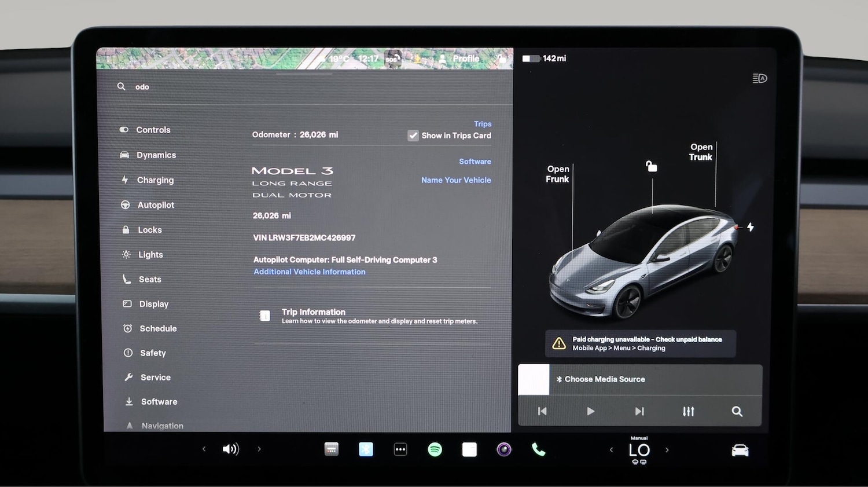Open the Software link above vehicle name
The height and width of the screenshot is (487, 868).
point(475,162)
